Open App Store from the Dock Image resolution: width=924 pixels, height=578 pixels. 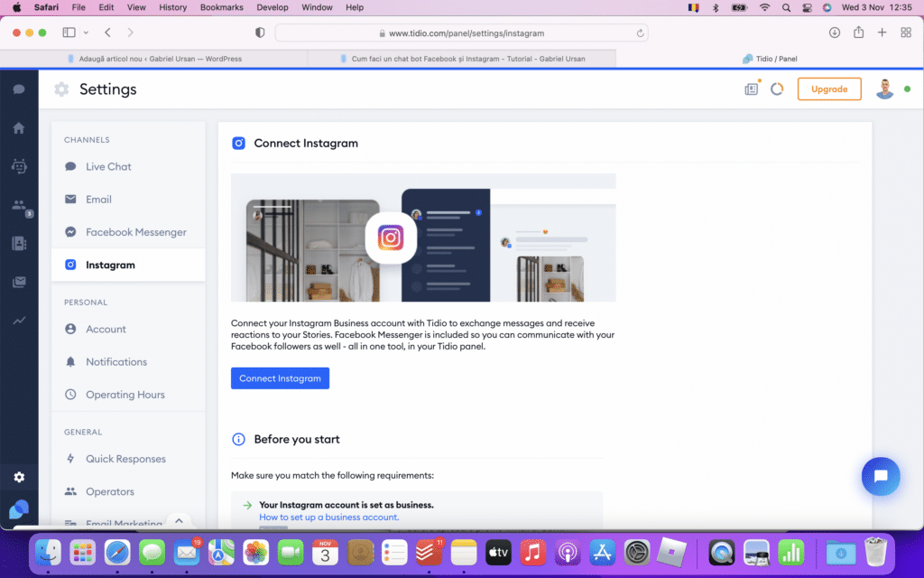[x=602, y=553]
